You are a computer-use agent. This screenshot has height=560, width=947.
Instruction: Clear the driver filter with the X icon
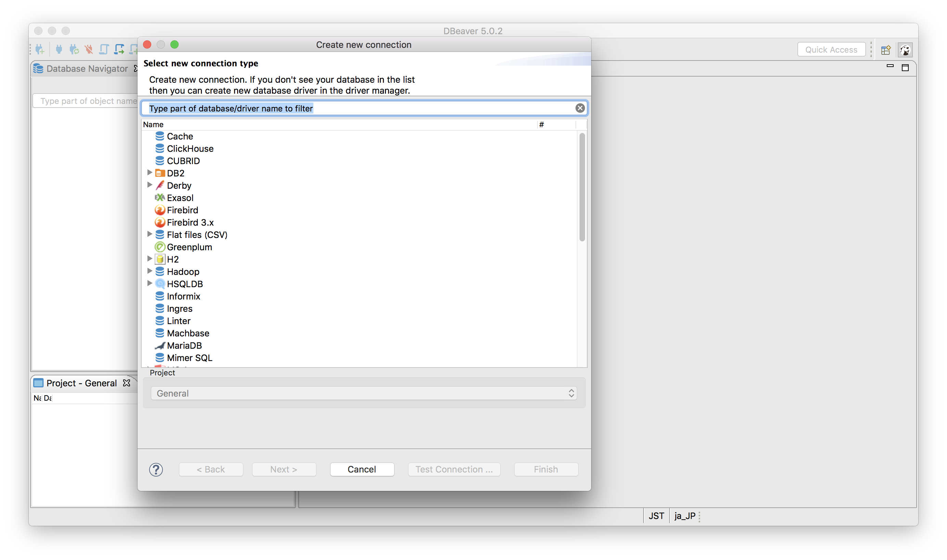580,108
